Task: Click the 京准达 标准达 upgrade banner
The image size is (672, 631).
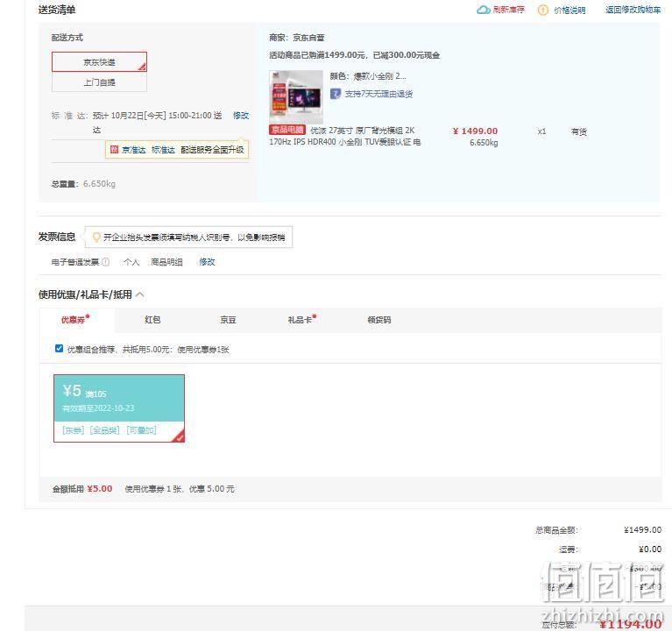Action: click(x=177, y=150)
